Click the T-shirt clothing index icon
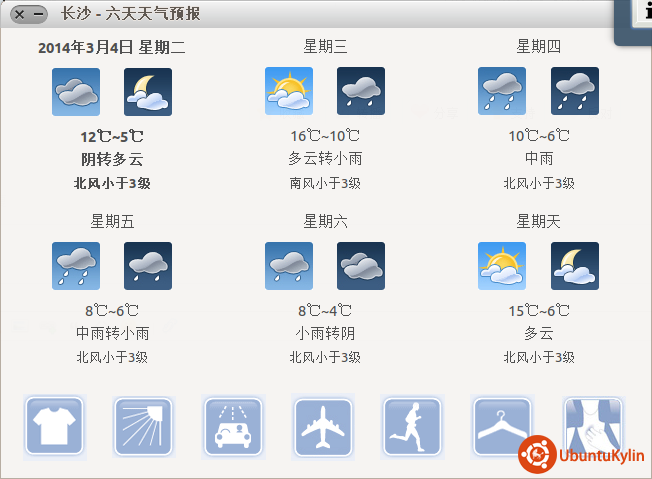Screen dimensions: 652x479 [54, 427]
